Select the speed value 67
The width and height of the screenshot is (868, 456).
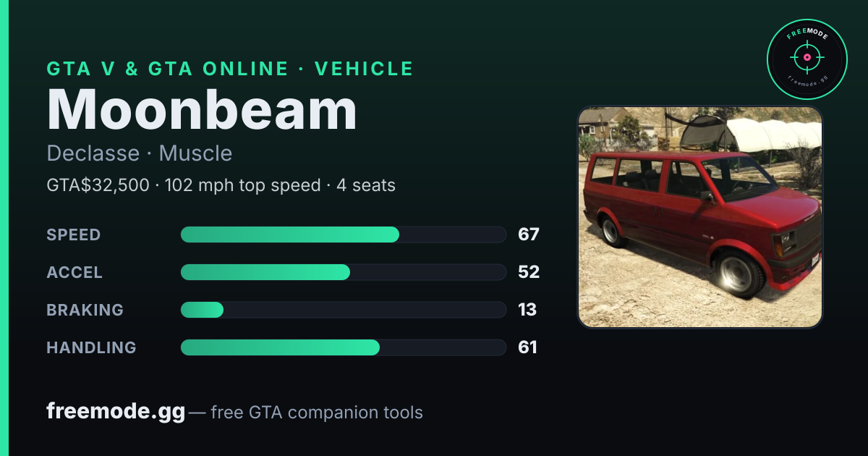coord(529,235)
